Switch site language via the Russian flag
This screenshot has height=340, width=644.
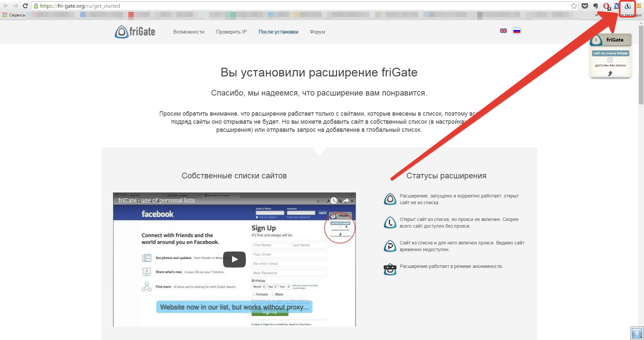(517, 31)
